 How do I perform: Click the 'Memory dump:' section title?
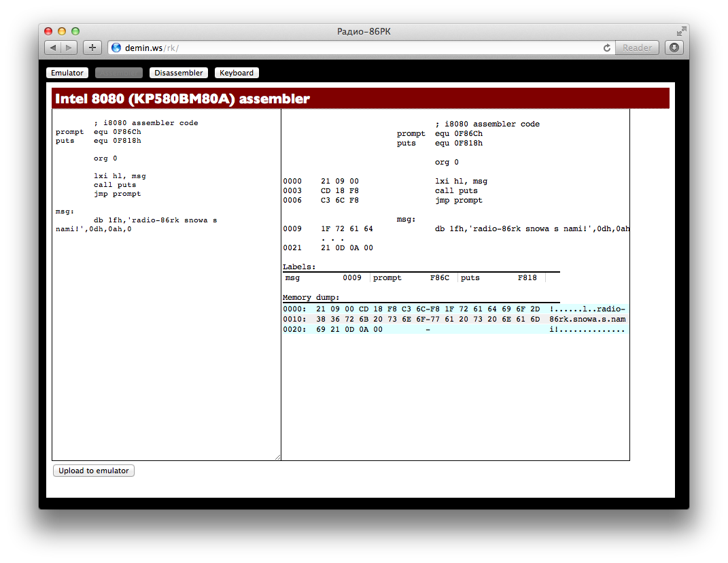(x=311, y=297)
